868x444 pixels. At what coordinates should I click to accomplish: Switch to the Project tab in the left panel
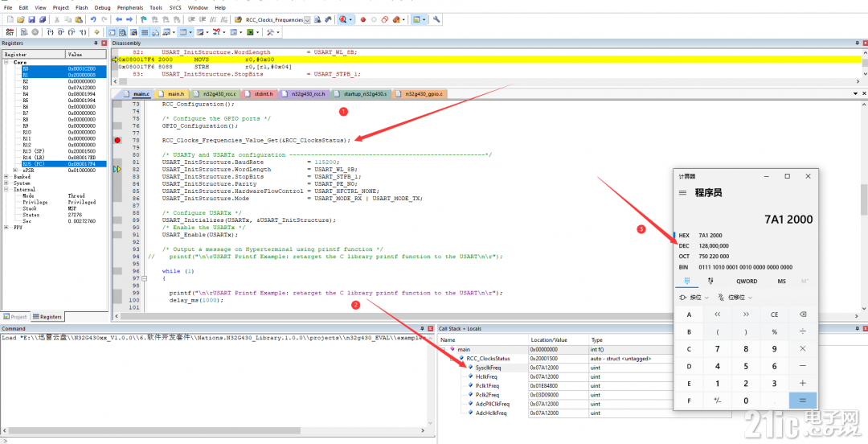point(15,317)
